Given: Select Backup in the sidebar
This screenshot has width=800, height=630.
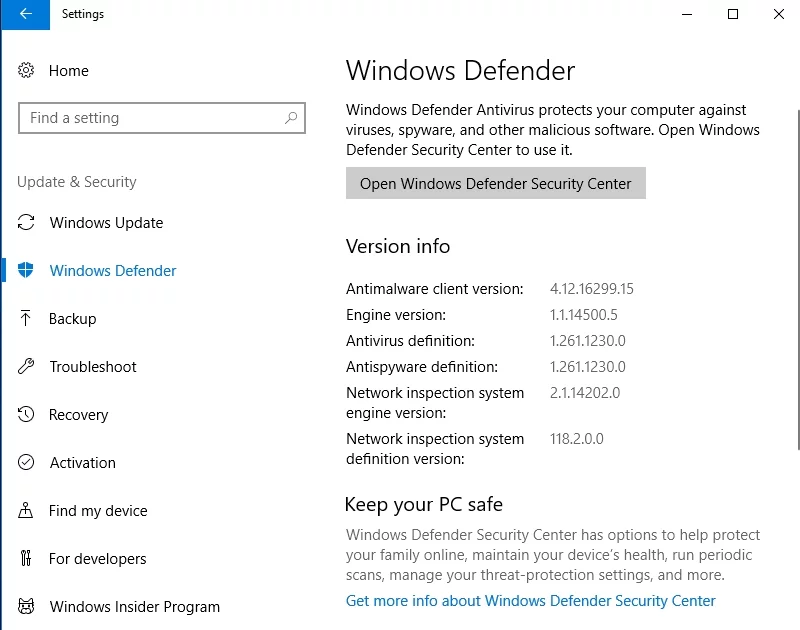Looking at the screenshot, I should (73, 319).
